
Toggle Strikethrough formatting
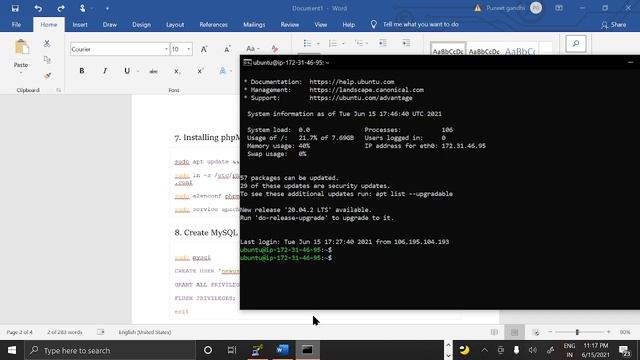(x=153, y=71)
